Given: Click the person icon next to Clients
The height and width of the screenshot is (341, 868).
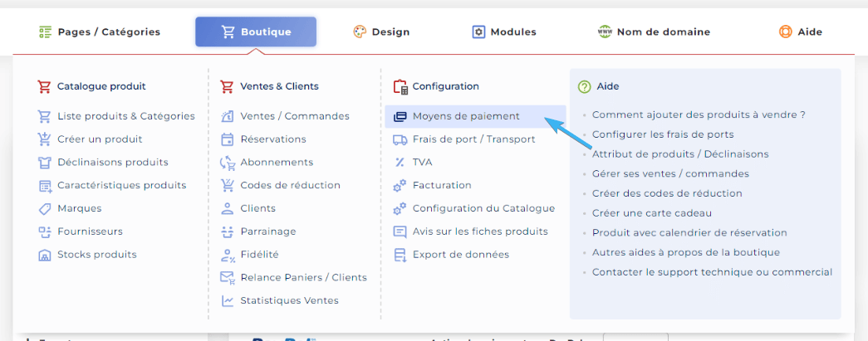Looking at the screenshot, I should [227, 208].
